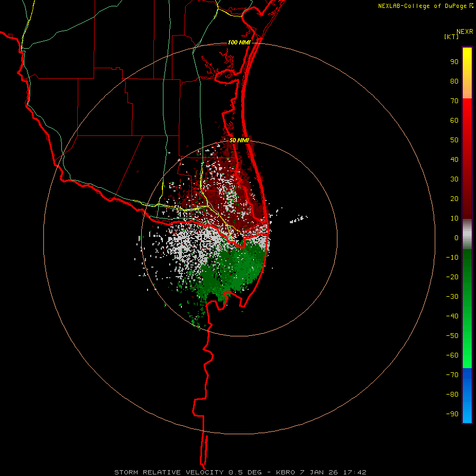Click the -40 knot legend value
This screenshot has height=476, width=476.
pos(452,316)
